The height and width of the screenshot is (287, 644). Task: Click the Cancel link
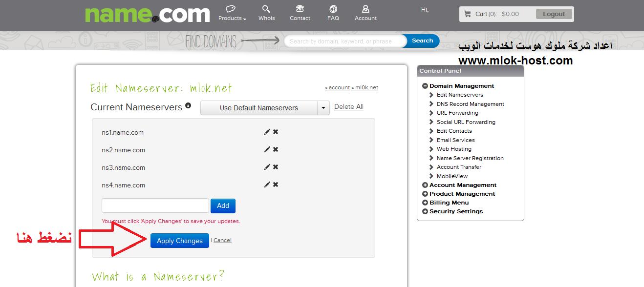click(222, 240)
